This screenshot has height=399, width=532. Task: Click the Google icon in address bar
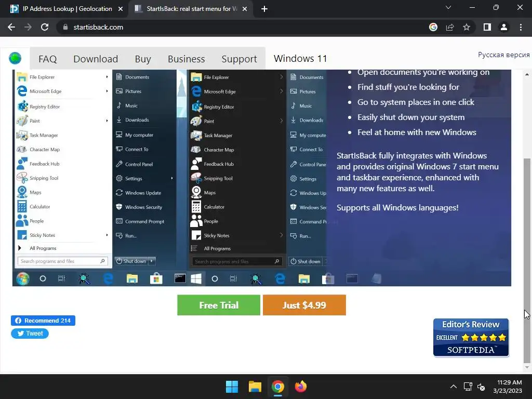point(433,27)
